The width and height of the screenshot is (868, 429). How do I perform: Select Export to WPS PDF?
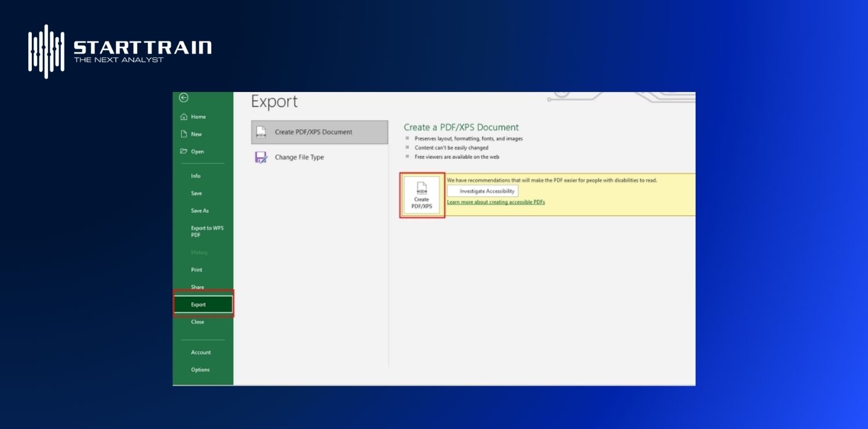pyautogui.click(x=207, y=231)
